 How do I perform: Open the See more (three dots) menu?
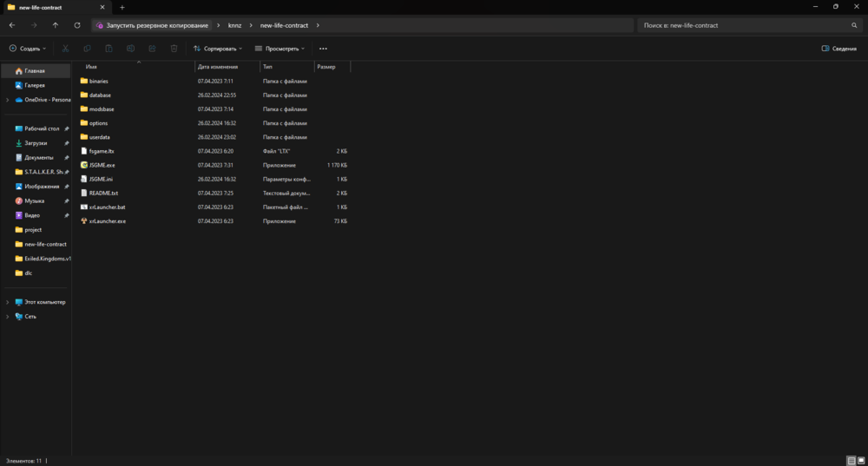[323, 49]
